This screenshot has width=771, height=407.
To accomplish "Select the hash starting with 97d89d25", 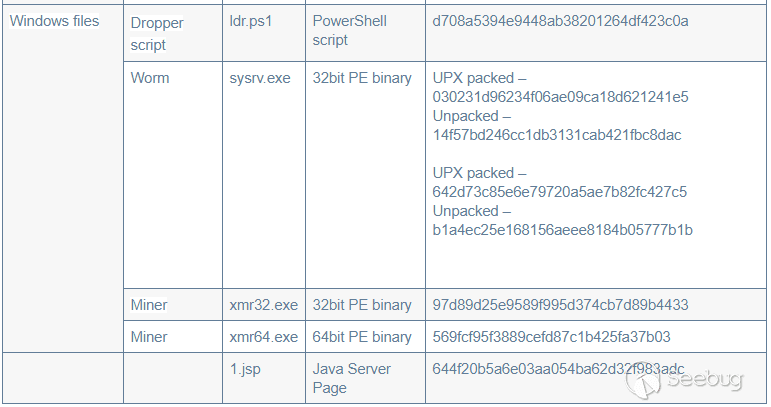I will tap(560, 305).
